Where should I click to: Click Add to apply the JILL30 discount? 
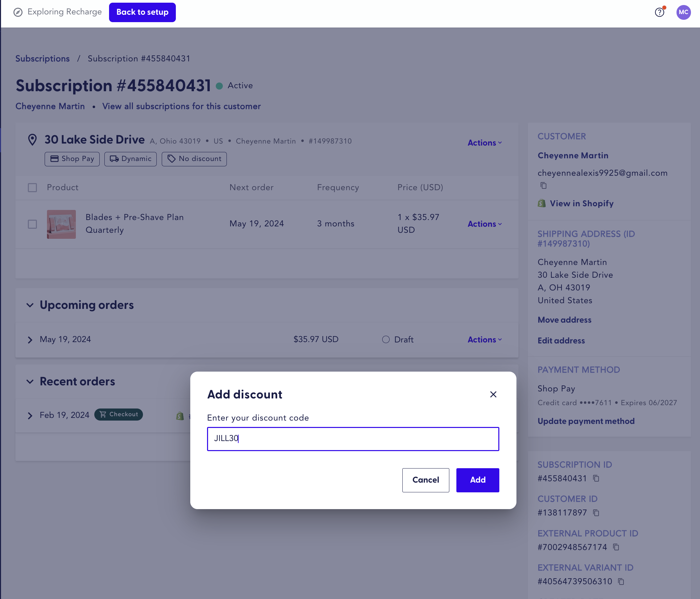tap(478, 480)
